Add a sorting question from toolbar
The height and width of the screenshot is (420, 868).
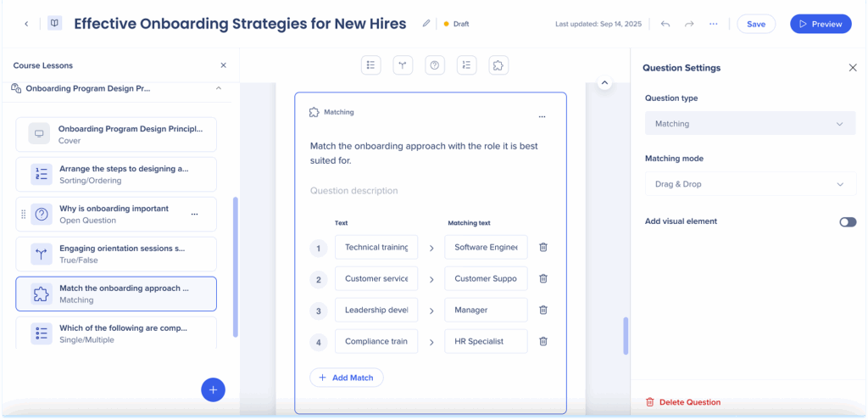click(466, 65)
